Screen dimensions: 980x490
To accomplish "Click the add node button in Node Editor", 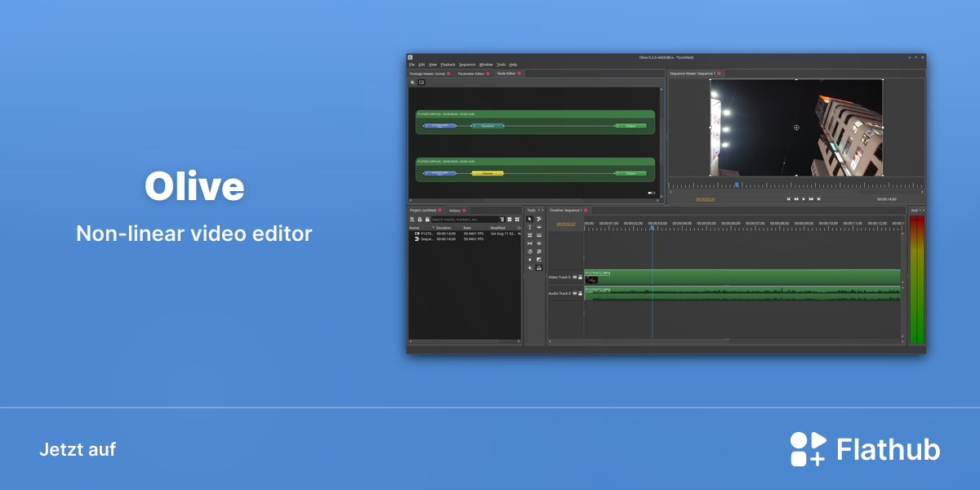I will [412, 82].
